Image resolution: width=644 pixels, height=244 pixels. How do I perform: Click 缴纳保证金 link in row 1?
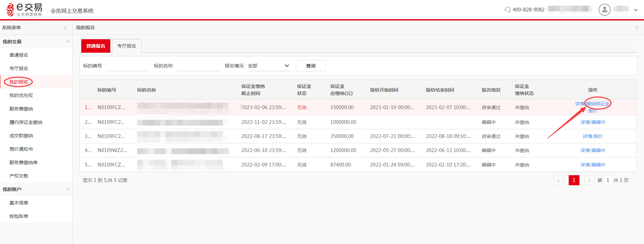coord(598,104)
